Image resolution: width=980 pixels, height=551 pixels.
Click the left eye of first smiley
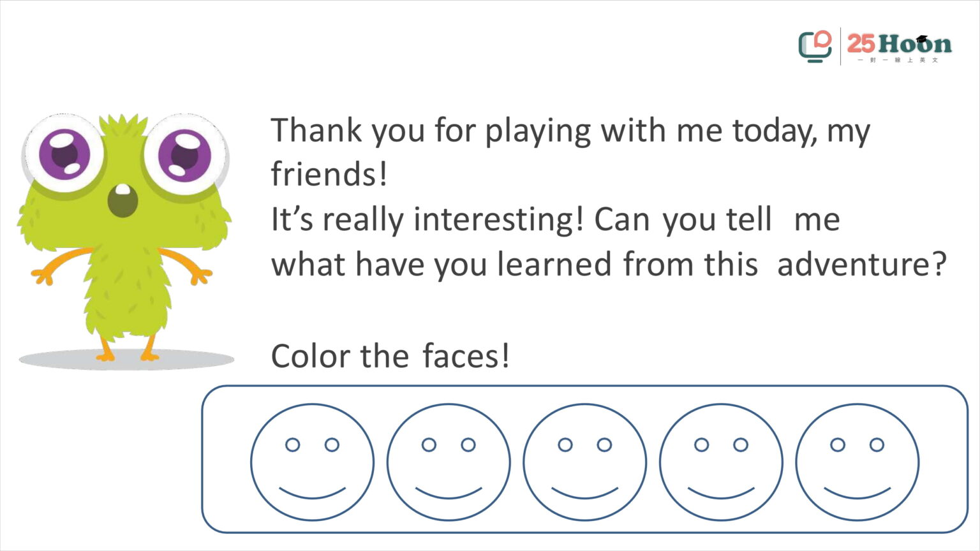[292, 444]
